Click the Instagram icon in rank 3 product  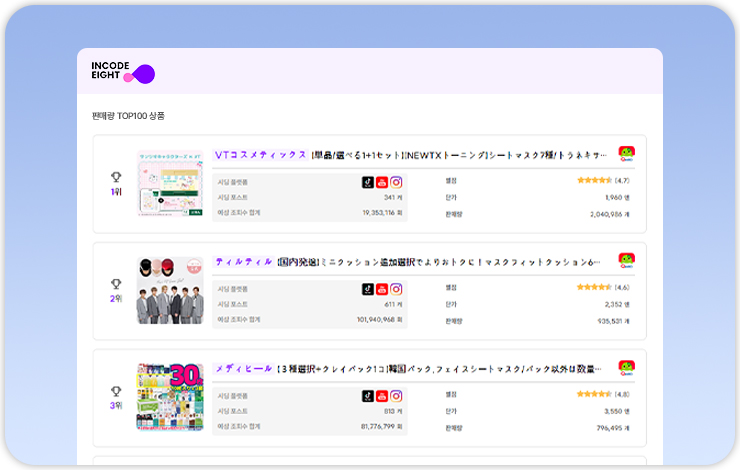pyautogui.click(x=396, y=396)
